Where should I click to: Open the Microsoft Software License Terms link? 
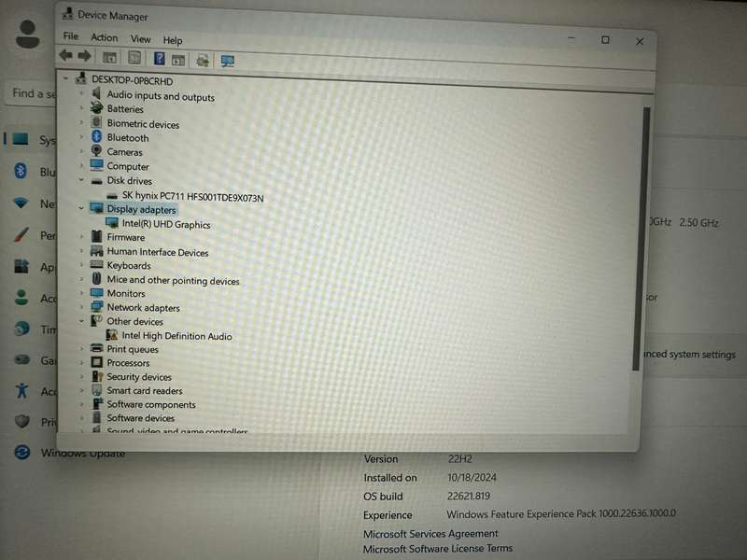(x=438, y=549)
